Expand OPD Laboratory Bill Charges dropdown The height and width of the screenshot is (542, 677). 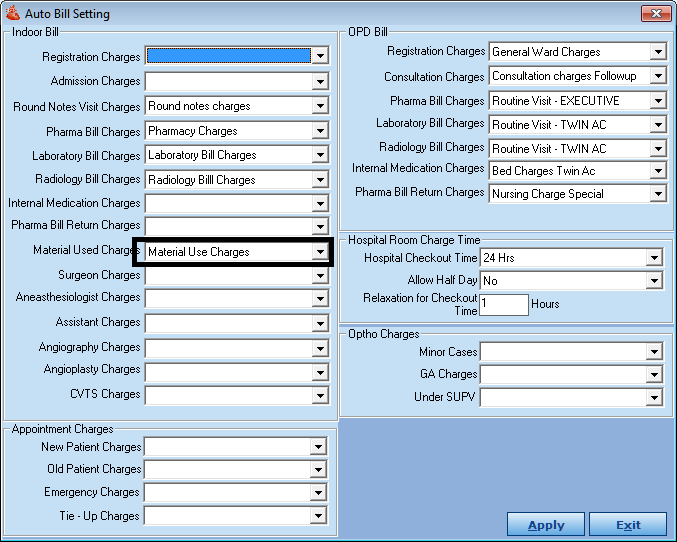(658, 125)
